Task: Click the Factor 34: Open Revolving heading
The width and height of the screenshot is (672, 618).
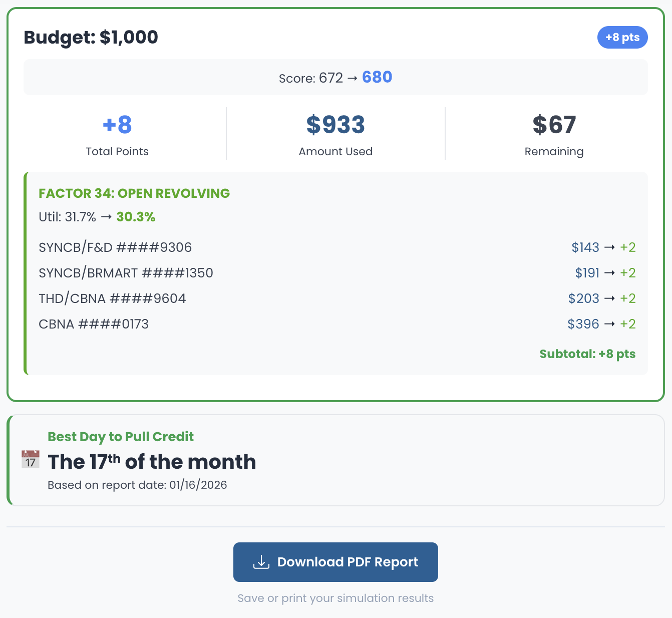Action: (x=134, y=193)
